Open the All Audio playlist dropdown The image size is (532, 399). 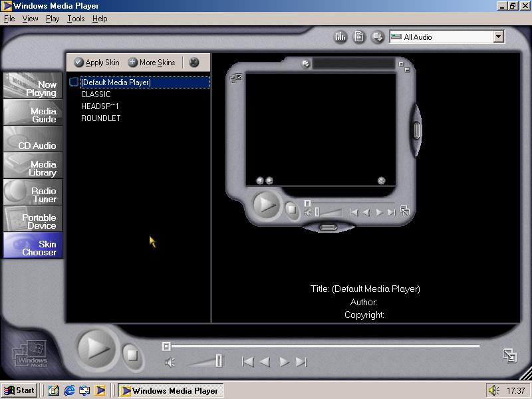point(499,37)
